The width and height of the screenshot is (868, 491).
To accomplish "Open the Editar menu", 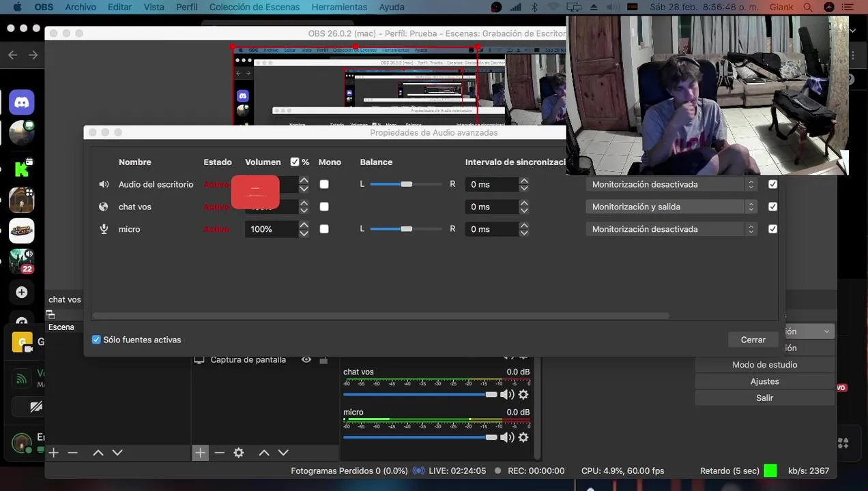I will tap(119, 7).
